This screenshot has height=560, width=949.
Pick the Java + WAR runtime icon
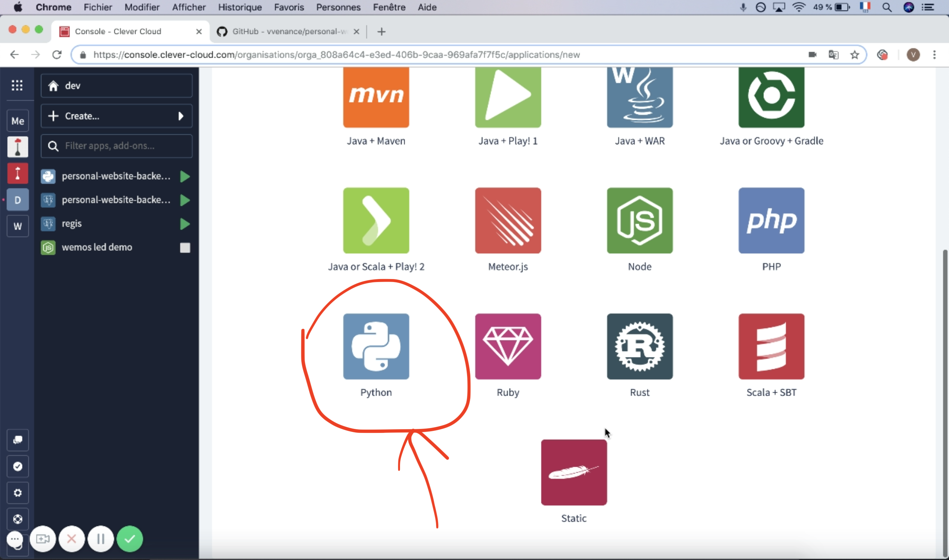(x=640, y=98)
